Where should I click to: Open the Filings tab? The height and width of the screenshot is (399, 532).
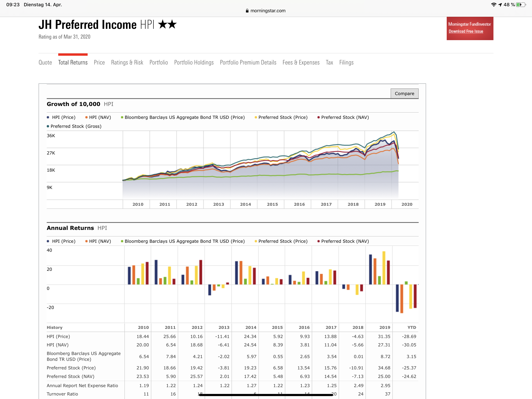click(x=346, y=63)
